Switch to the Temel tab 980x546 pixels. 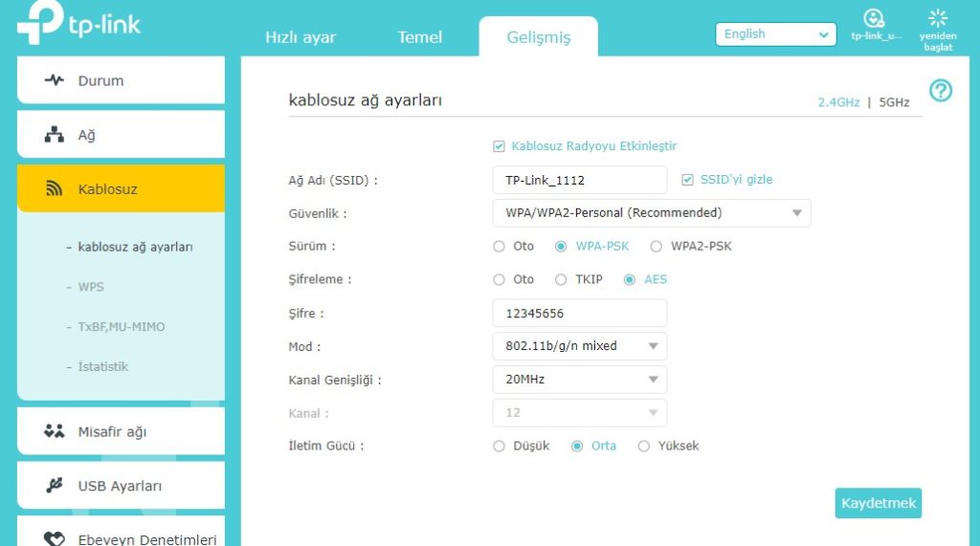(419, 37)
